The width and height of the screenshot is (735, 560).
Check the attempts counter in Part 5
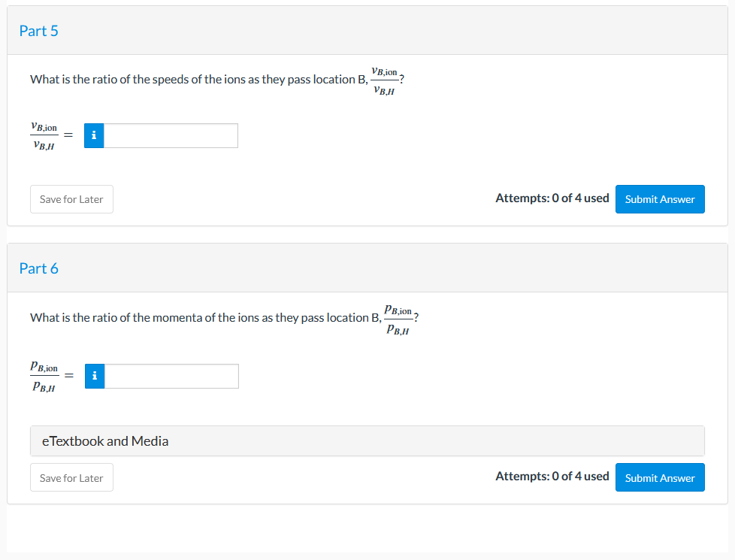pyautogui.click(x=552, y=198)
